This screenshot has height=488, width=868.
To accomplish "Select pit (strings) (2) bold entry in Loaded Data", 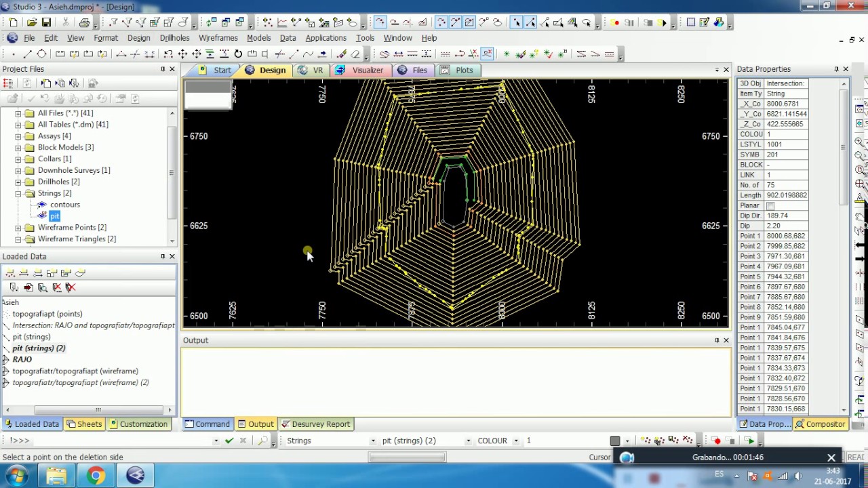I will click(x=39, y=348).
